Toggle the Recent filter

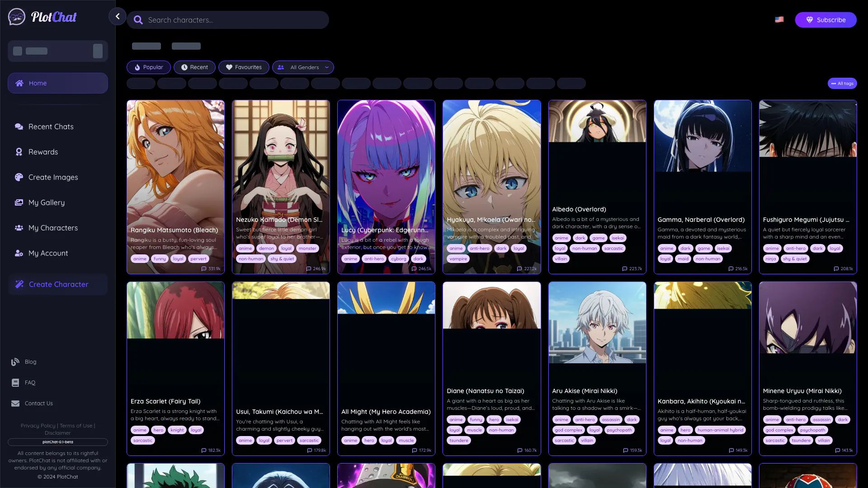[194, 67]
